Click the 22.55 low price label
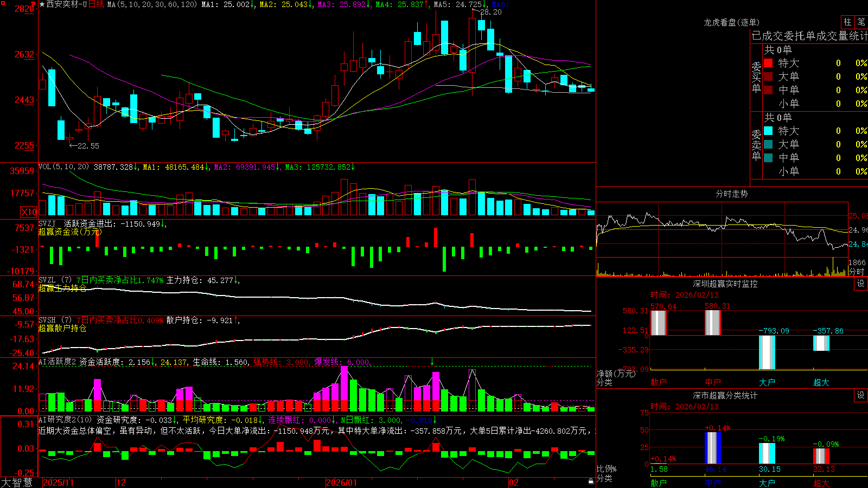 88,146
